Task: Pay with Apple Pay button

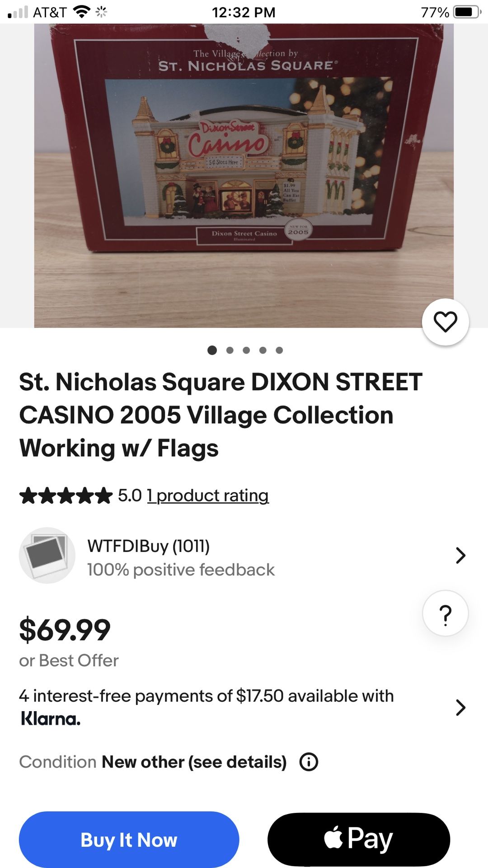Action: click(x=358, y=839)
